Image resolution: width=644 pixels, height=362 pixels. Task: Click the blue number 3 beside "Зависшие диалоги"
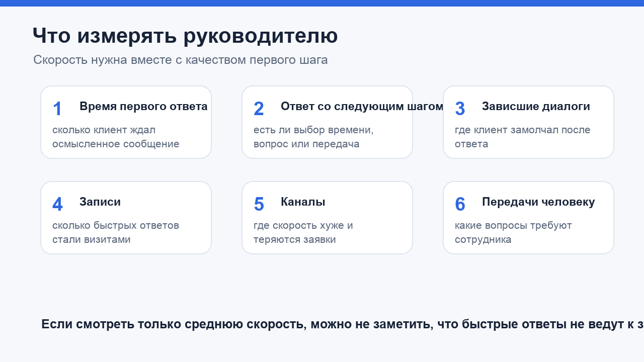point(460,109)
